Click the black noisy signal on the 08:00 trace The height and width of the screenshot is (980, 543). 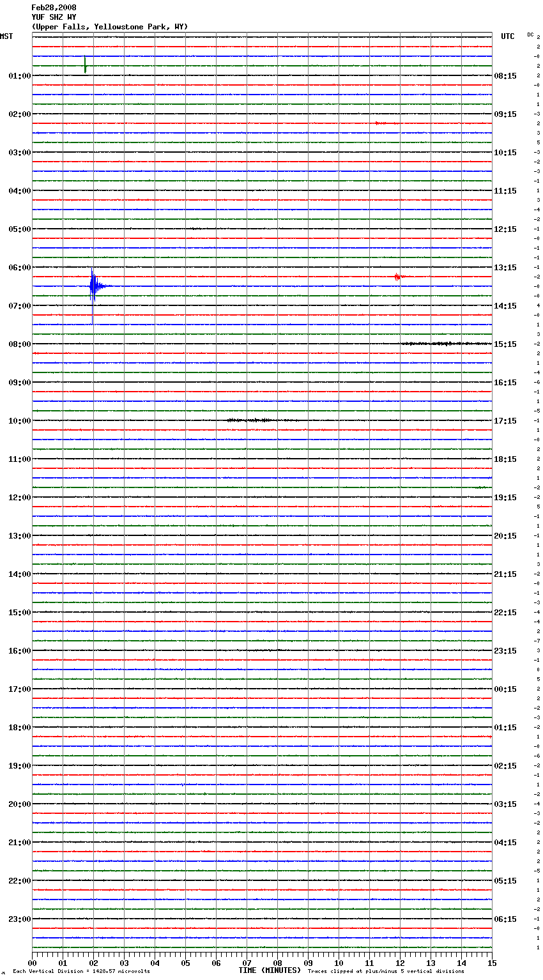(445, 344)
